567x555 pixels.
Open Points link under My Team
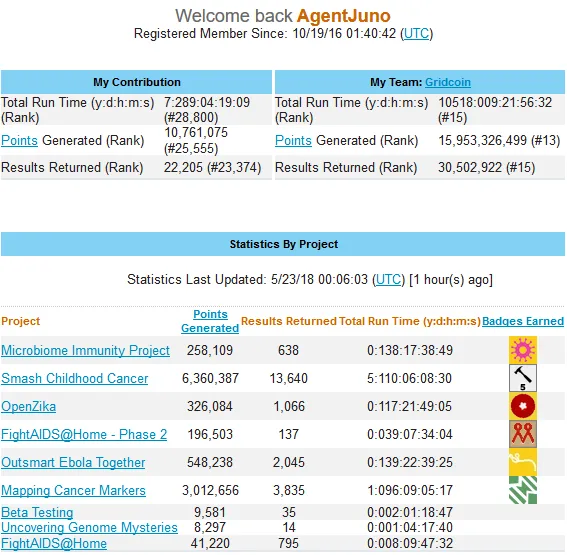coord(293,140)
